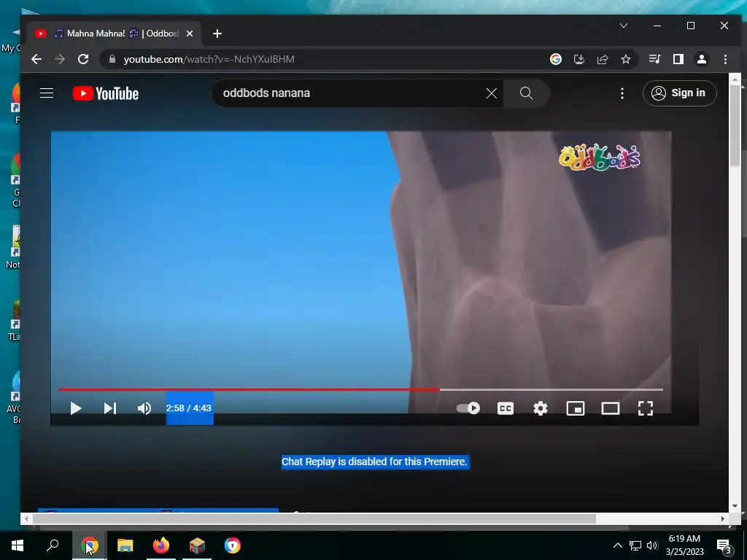Run search with magnifier button
The width and height of the screenshot is (747, 560).
(527, 93)
